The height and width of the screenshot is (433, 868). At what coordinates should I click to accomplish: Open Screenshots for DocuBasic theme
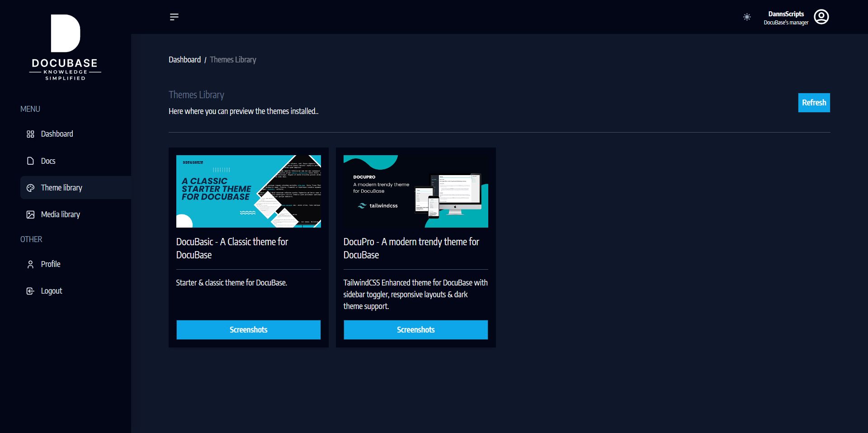pyautogui.click(x=249, y=330)
